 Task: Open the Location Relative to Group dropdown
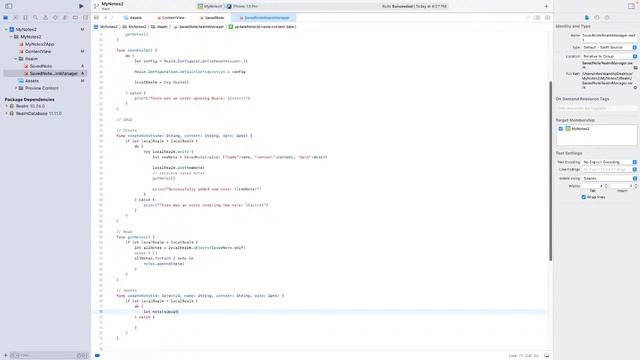[x=609, y=56]
